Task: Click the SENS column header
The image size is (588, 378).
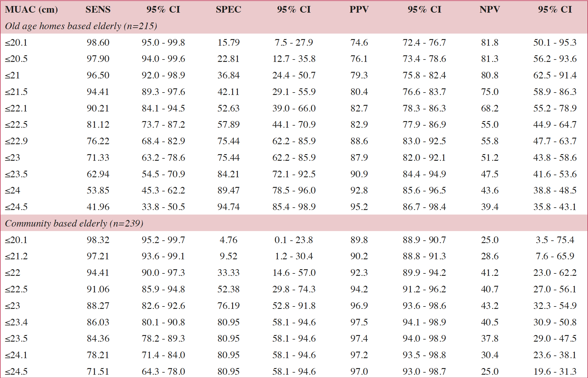Action: coord(98,9)
